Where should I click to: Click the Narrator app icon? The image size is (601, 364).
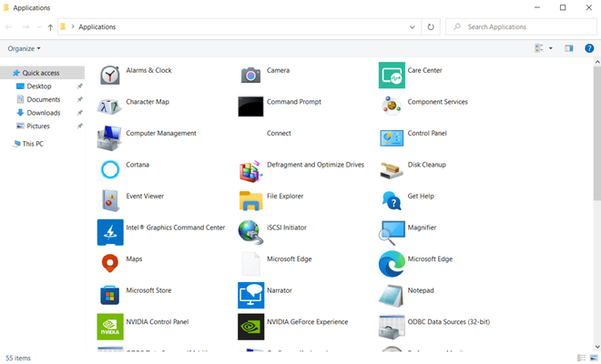(250, 295)
